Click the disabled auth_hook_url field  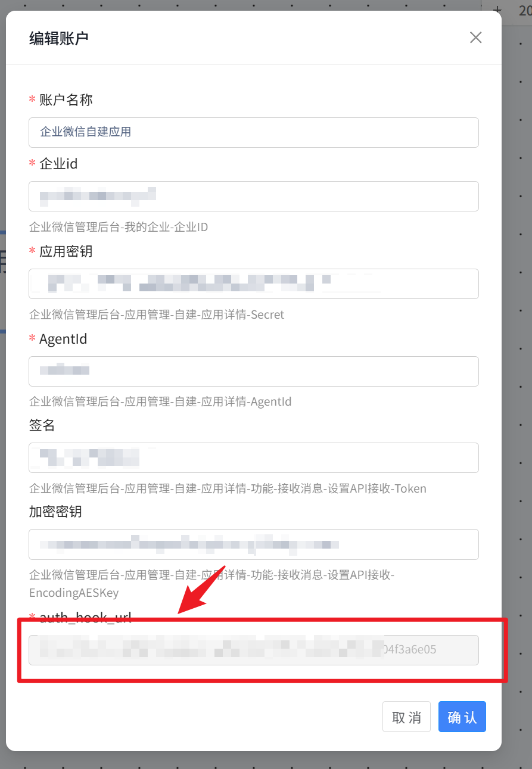pos(254,650)
